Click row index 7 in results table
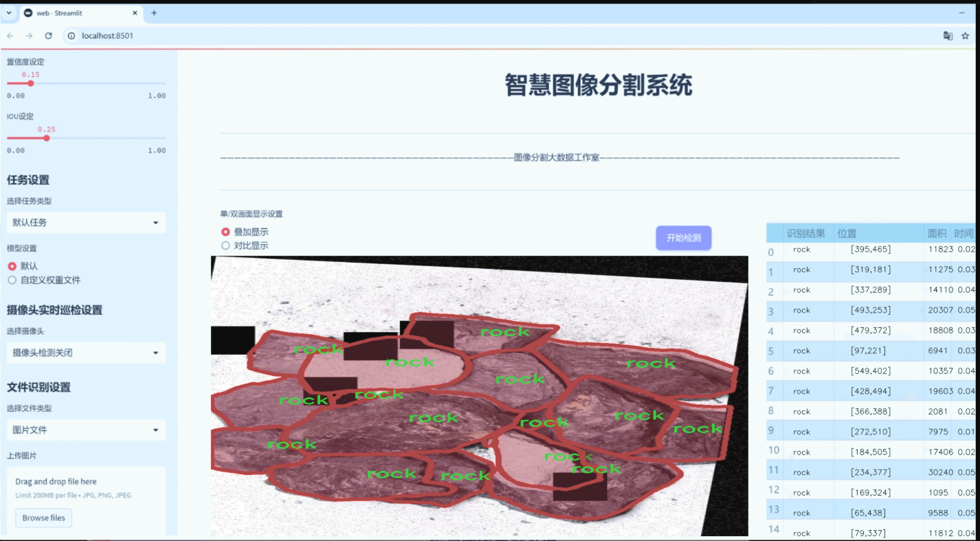 (771, 391)
